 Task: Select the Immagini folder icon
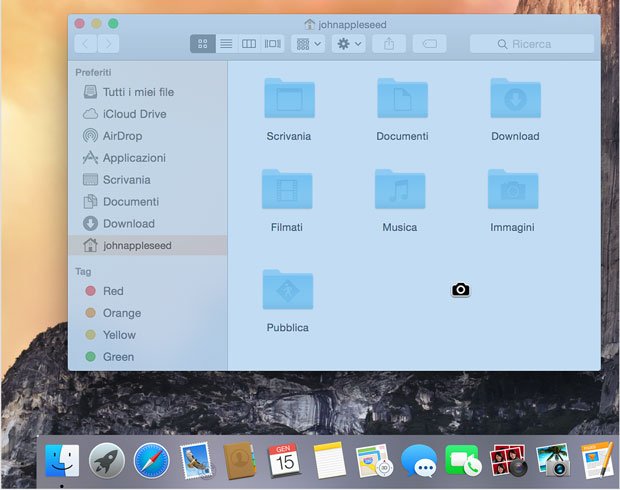(x=513, y=189)
